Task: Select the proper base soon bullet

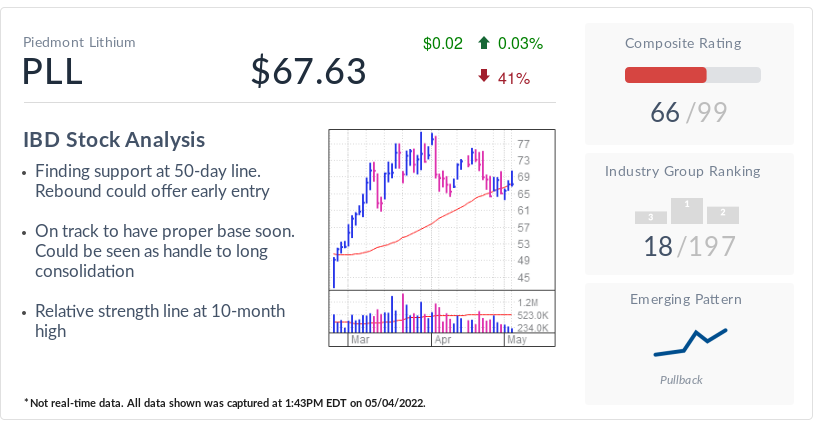Action: click(x=164, y=250)
